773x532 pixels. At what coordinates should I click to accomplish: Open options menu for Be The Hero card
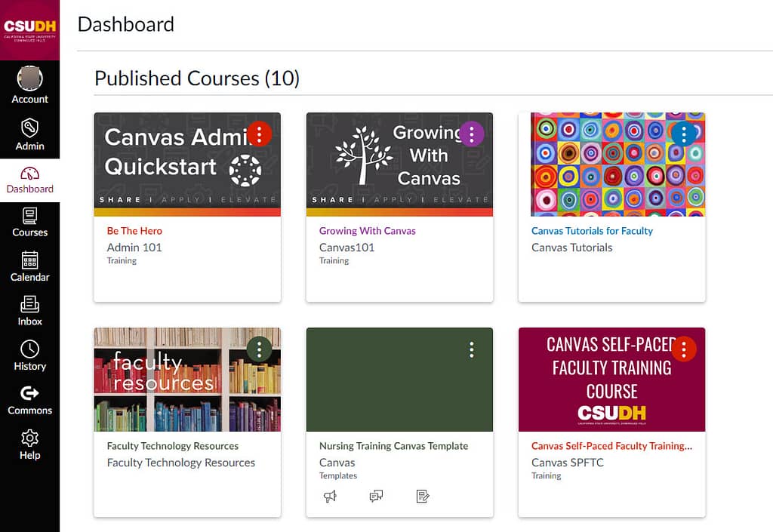click(x=260, y=134)
